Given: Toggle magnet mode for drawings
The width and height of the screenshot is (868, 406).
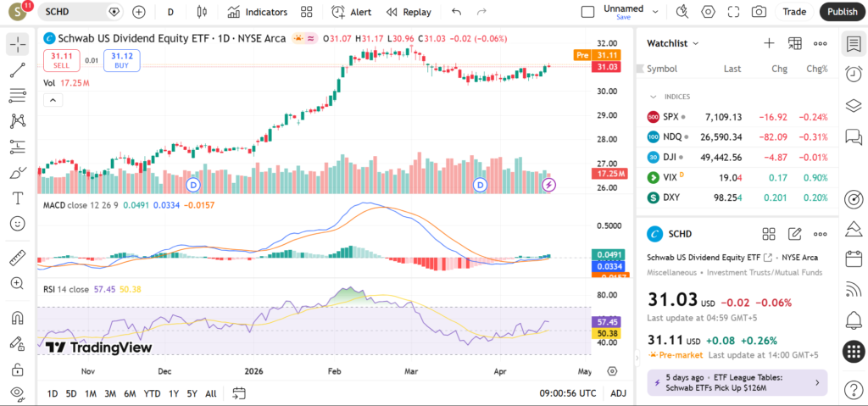Looking at the screenshot, I should pos(17,319).
